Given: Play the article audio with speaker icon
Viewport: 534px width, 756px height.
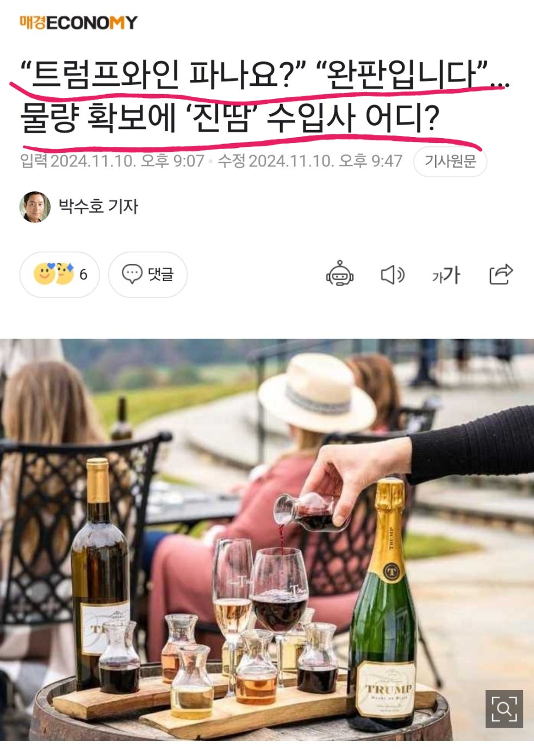Looking at the screenshot, I should click(x=392, y=275).
